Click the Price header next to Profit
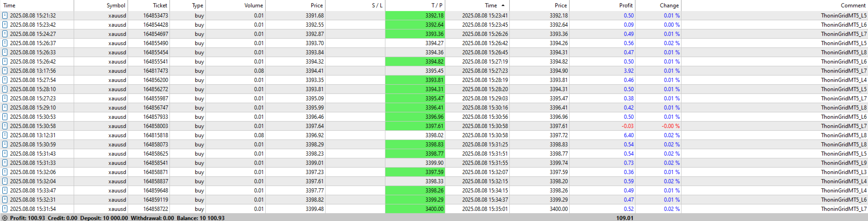 [539, 6]
